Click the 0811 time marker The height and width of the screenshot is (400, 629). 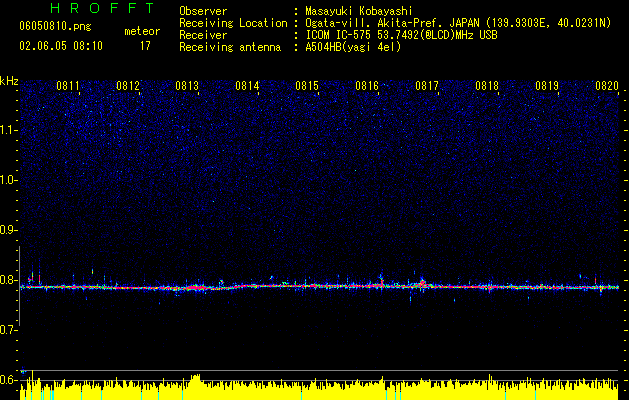[67, 86]
